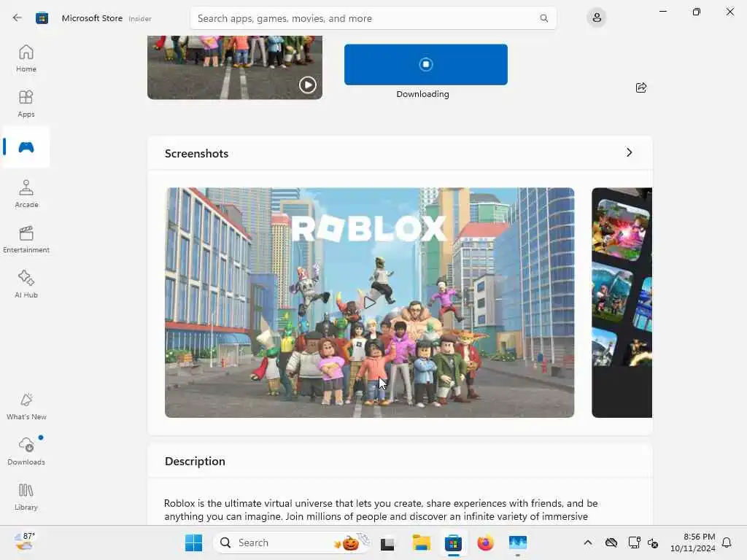747x560 pixels.
Task: Click the muted volume tray icon
Action: click(x=653, y=542)
